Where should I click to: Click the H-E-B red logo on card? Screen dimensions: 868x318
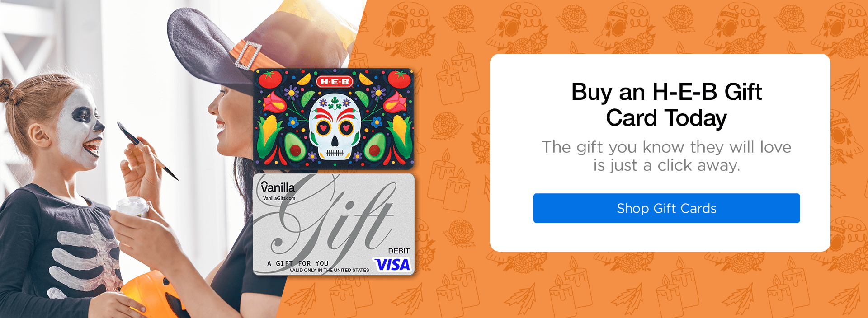tap(334, 82)
